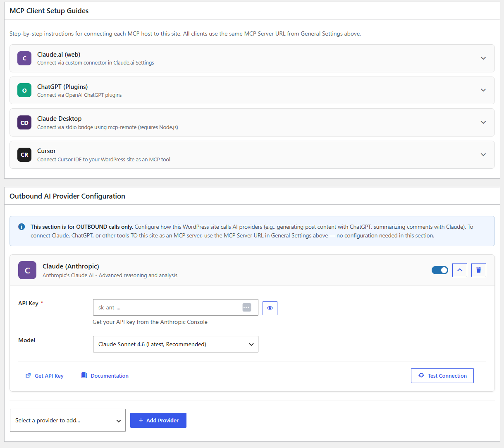504x448 pixels.
Task: Expand the ChatGPT (Plugins) guide chevron
Action: (483, 90)
